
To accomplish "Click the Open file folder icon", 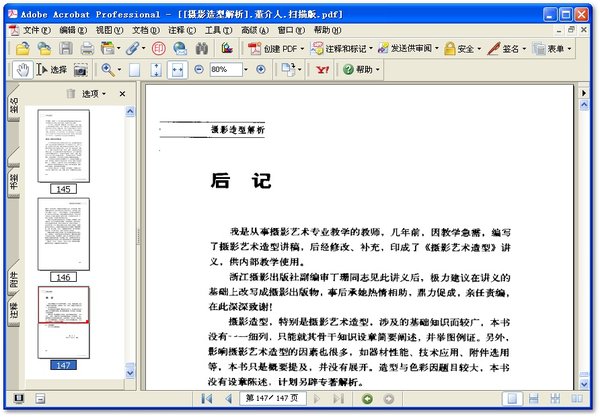I will pos(23,49).
